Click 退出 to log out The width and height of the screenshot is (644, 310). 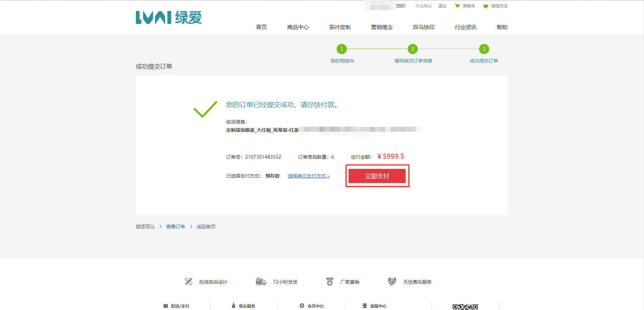click(x=442, y=6)
